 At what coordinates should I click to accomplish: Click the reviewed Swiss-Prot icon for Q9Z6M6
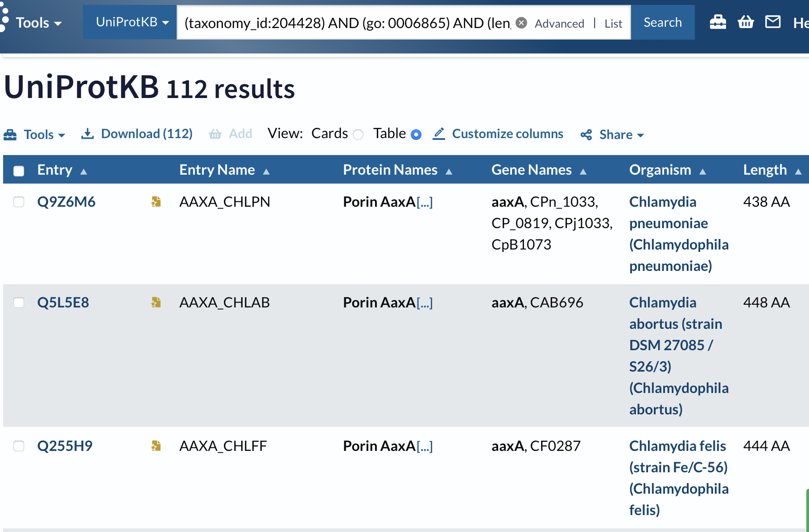tap(156, 202)
